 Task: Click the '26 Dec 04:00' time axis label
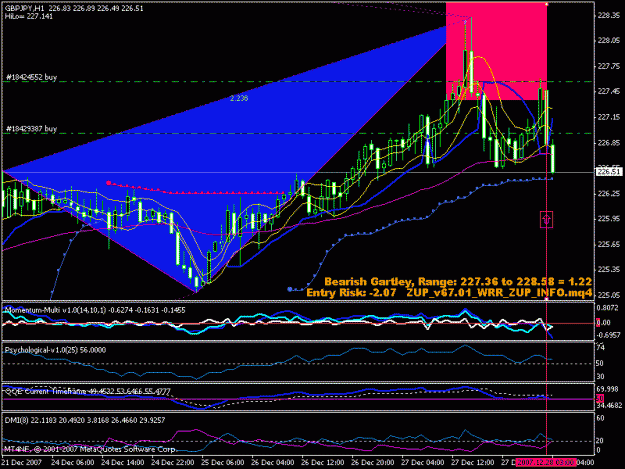273,463
